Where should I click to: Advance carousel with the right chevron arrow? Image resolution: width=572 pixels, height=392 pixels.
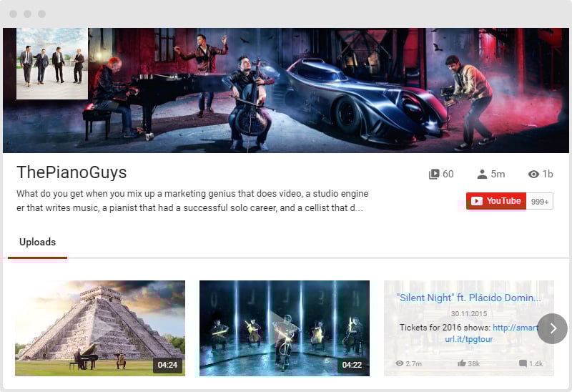point(552,328)
